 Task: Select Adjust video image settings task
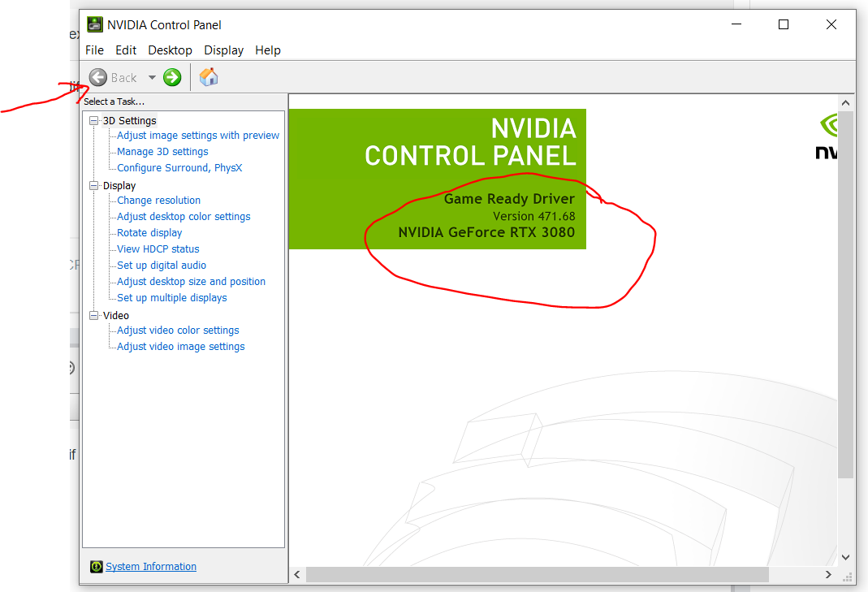pyautogui.click(x=181, y=347)
